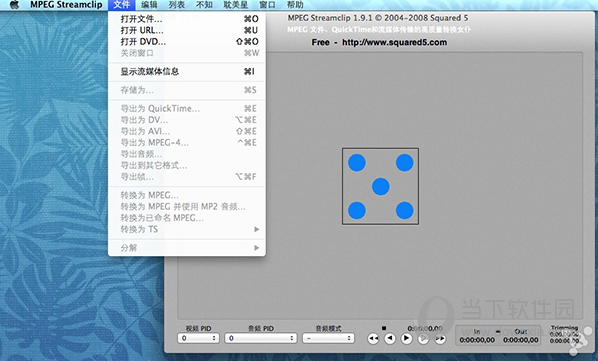This screenshot has width=598, height=361.
Task: Select 导出为 QuickTime... entry
Action: 187,109
